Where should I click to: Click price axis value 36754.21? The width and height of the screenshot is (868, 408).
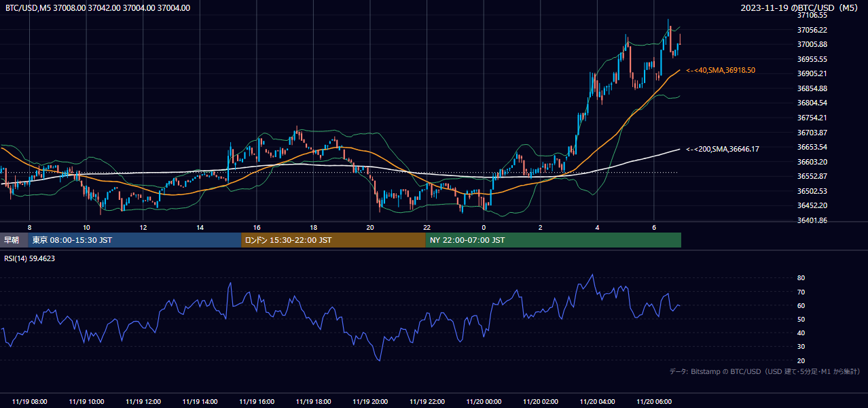(812, 118)
